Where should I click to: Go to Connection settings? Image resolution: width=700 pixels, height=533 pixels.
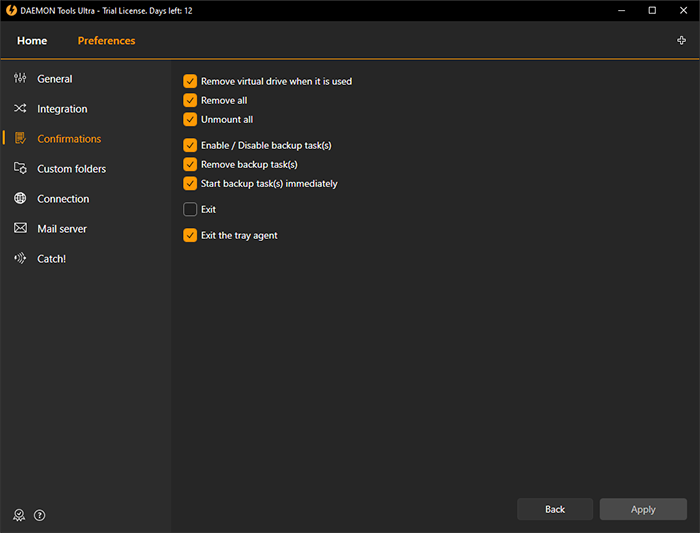[x=63, y=199]
